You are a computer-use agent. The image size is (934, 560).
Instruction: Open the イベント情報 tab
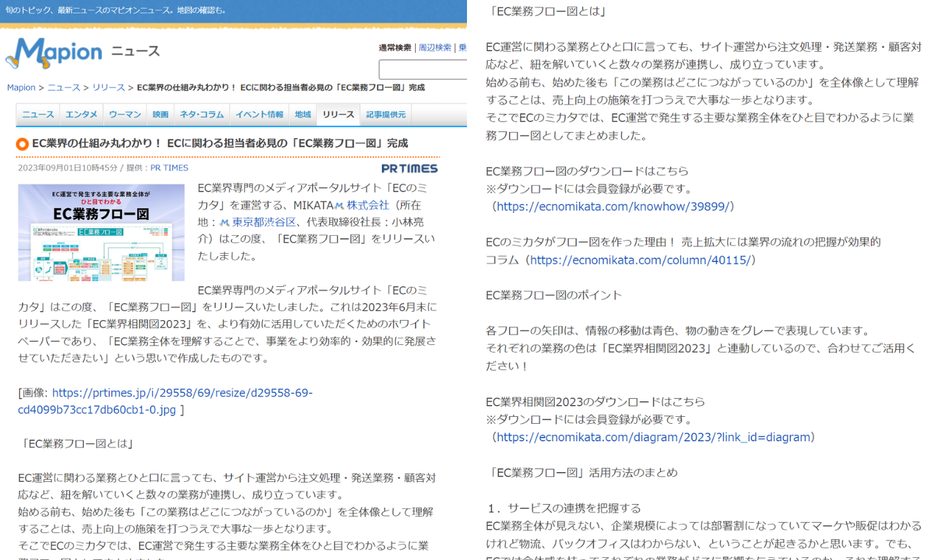(x=259, y=115)
